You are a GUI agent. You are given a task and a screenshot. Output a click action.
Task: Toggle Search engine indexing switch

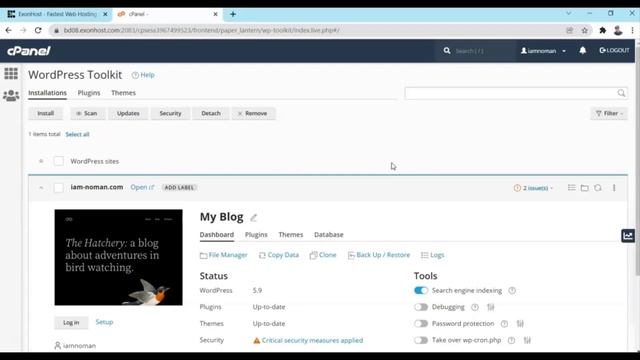[x=421, y=291]
